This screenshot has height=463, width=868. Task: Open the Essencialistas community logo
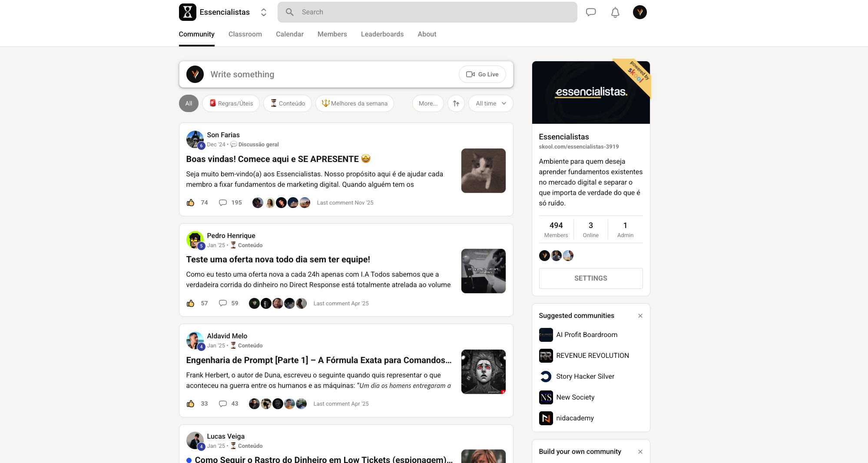click(187, 12)
